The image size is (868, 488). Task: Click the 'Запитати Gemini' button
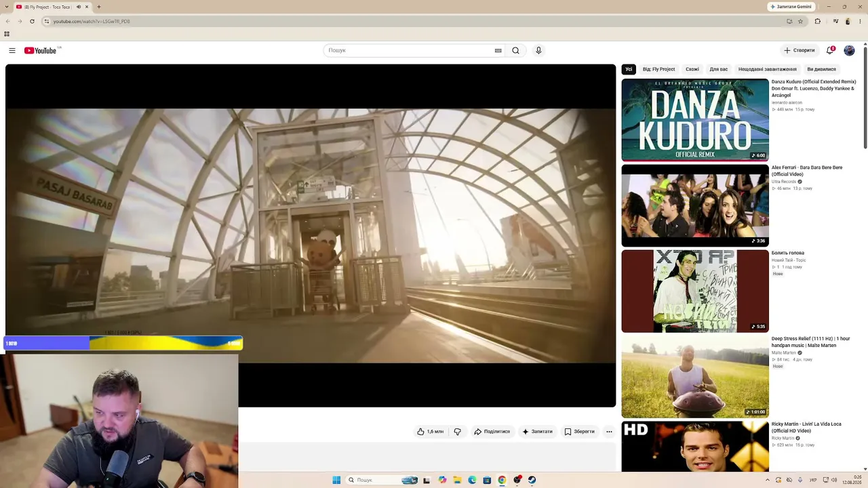point(791,7)
